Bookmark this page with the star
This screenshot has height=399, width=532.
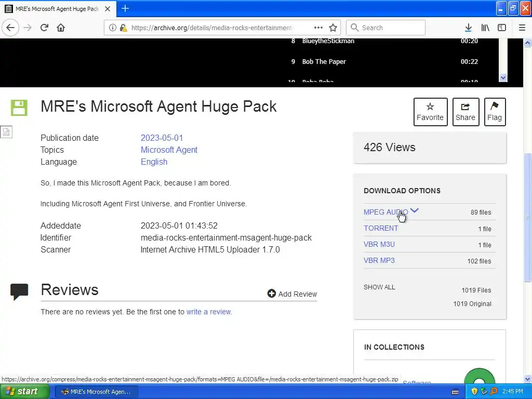(333, 28)
